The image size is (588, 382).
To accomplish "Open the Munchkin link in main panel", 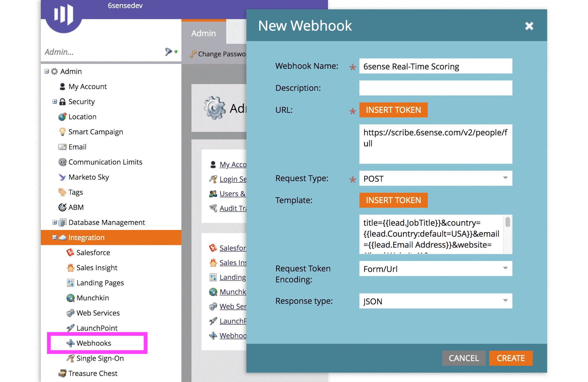I will 233,292.
